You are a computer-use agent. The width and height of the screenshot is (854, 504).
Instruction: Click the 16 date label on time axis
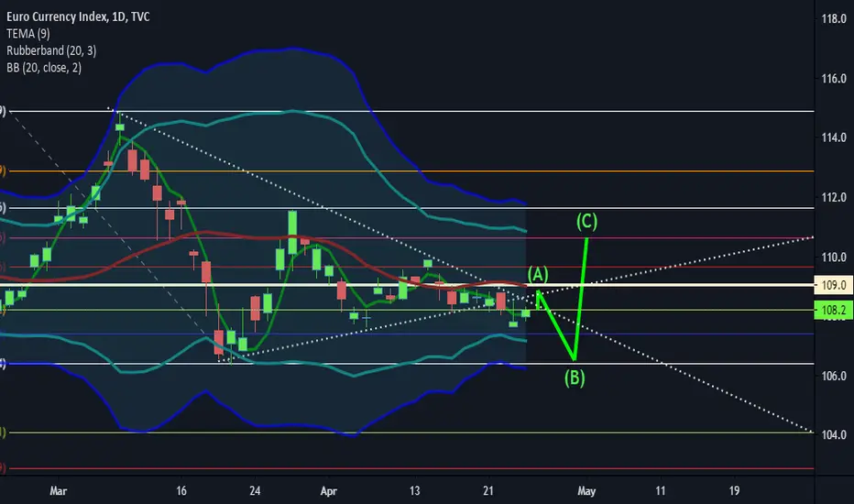pos(181,491)
